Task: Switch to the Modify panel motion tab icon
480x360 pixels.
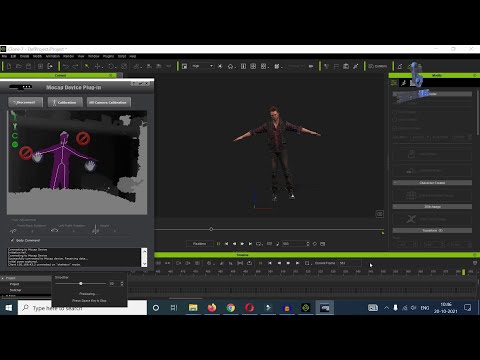Action: click(x=403, y=83)
